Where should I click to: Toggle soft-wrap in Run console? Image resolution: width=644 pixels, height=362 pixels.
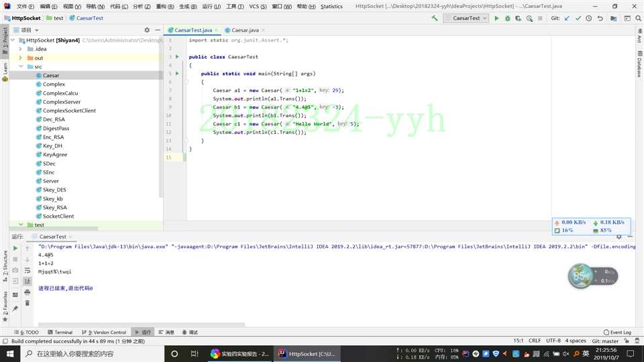pyautogui.click(x=27, y=270)
